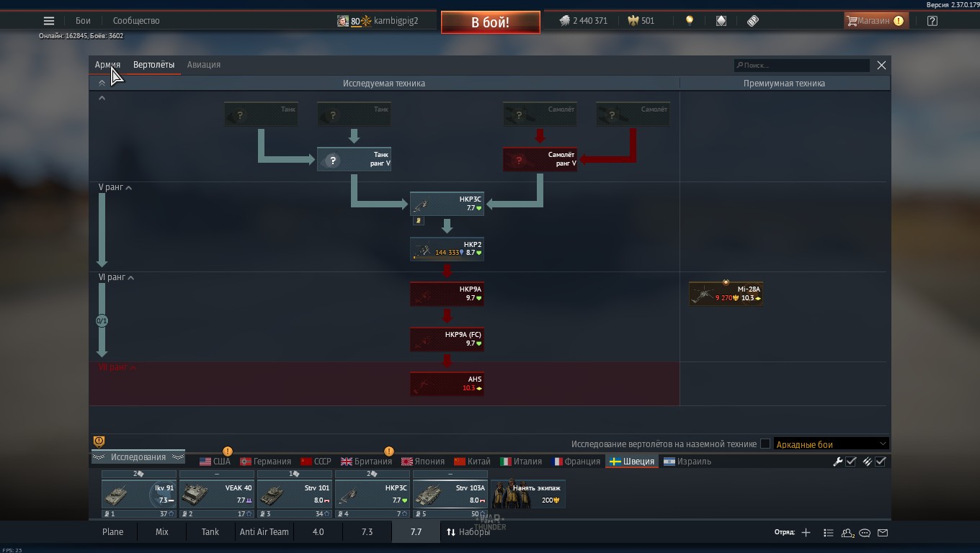Select the locked HKP9A node
Screen dimensions: 980x553
447,294
